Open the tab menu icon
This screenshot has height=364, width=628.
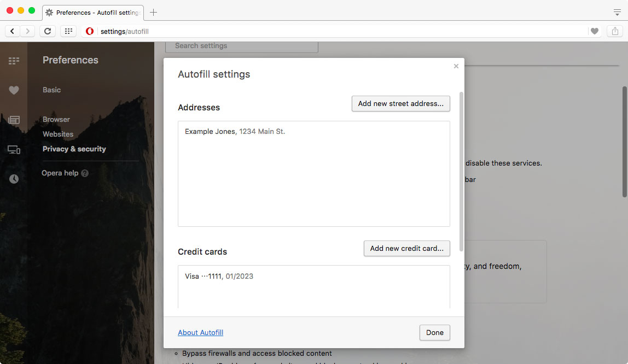click(617, 12)
